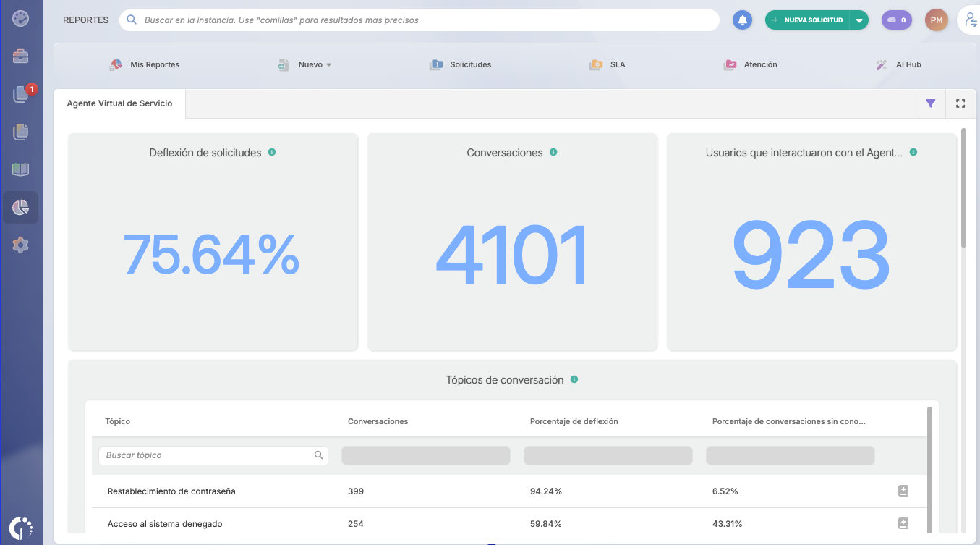The image size is (980, 545).
Task: Click the user profile icon at top right
Action: 970,21
